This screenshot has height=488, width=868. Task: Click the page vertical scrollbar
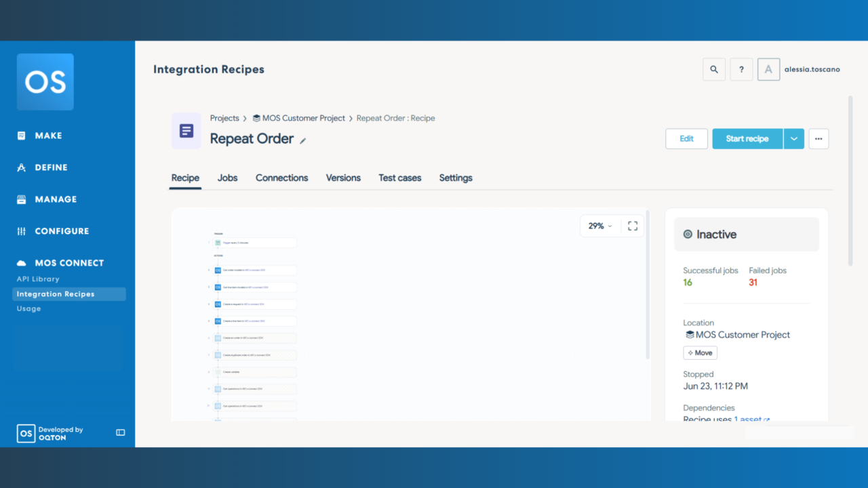tap(850, 180)
